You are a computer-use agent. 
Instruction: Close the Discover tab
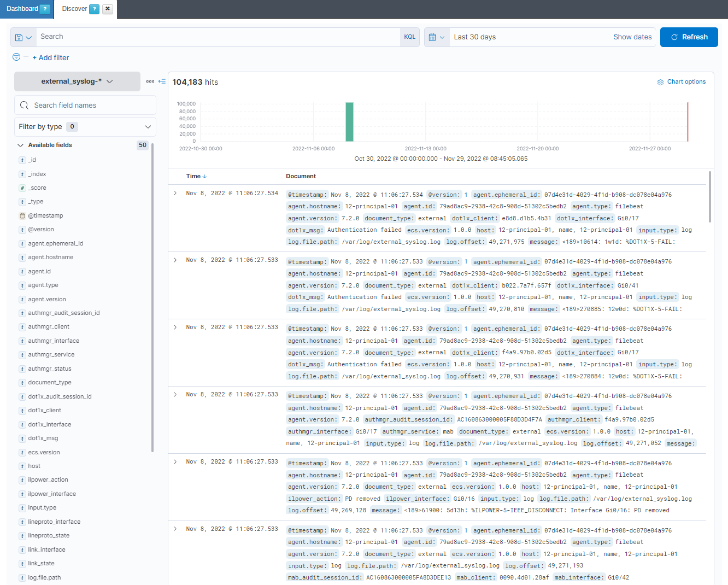click(108, 9)
